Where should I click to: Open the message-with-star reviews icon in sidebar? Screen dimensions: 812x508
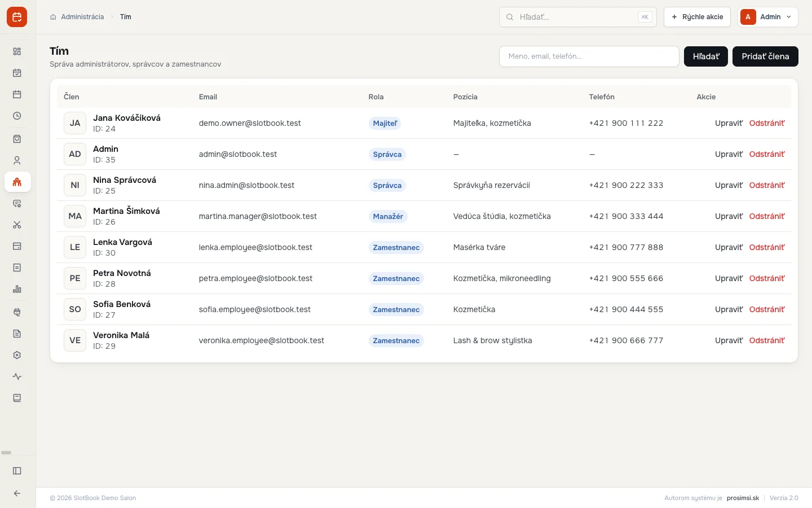click(17, 203)
